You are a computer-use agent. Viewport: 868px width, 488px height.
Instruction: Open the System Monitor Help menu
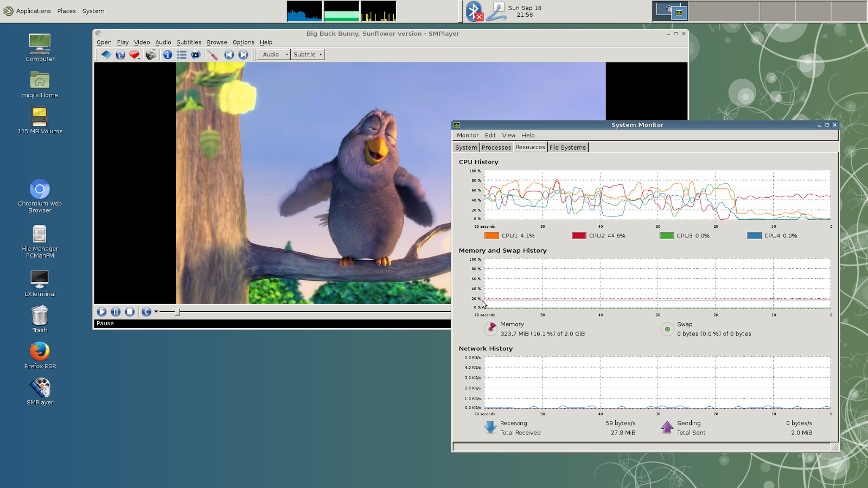(528, 136)
